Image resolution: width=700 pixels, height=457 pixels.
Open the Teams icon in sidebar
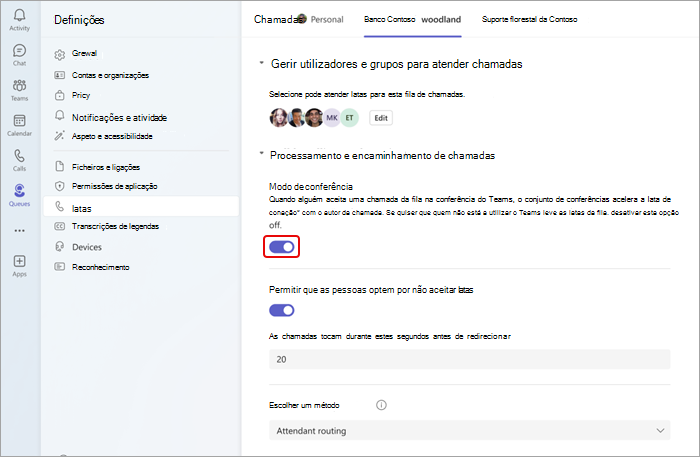pyautogui.click(x=19, y=85)
